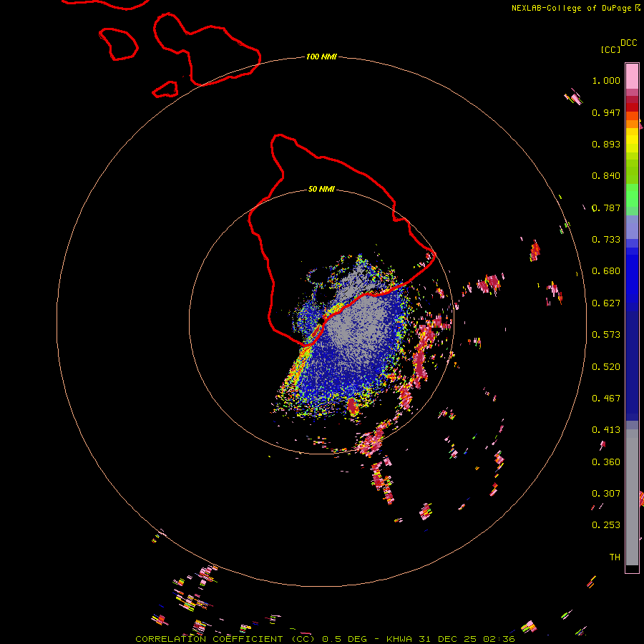
Task: Click the 0.787 color scale label
Action: (x=606, y=208)
